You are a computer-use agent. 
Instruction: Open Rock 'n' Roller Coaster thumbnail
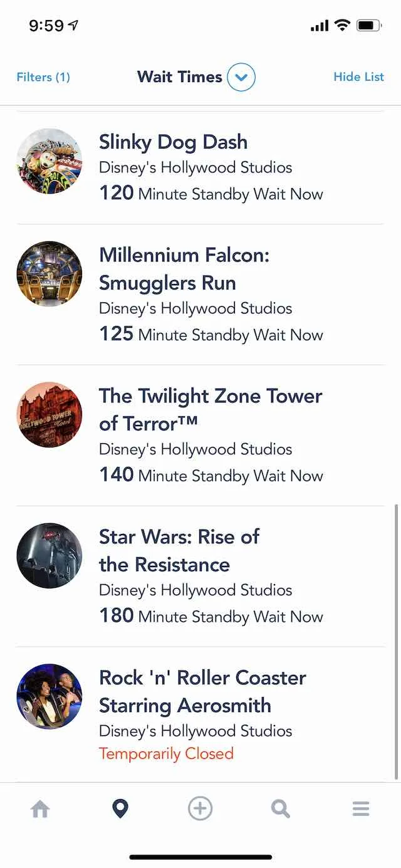pyautogui.click(x=49, y=696)
